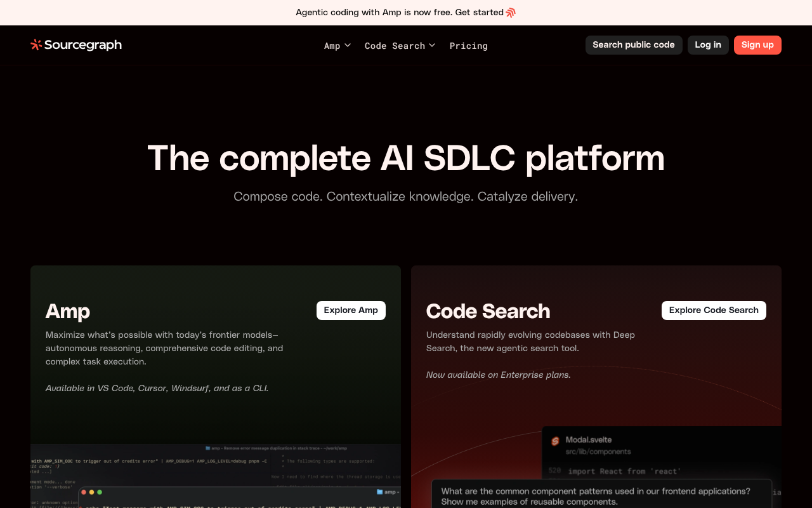This screenshot has width=812, height=508.
Task: Click the green dot on the terminal window
Action: click(x=100, y=492)
